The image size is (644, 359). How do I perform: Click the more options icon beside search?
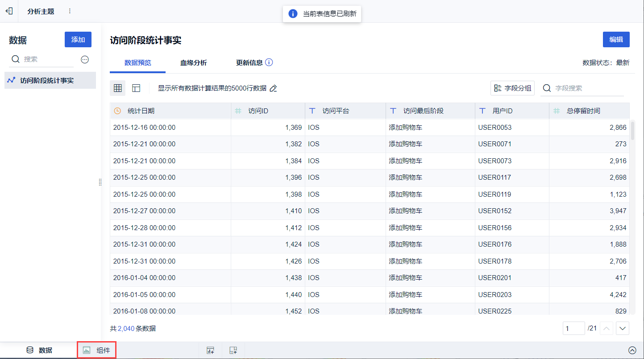click(x=85, y=59)
